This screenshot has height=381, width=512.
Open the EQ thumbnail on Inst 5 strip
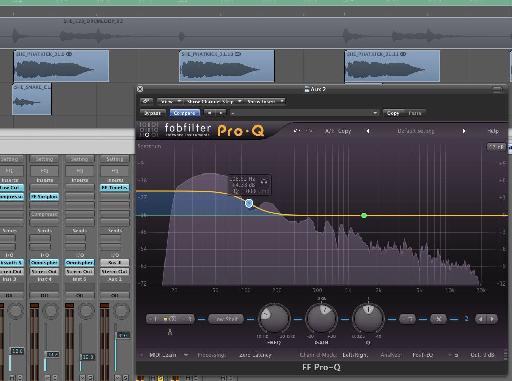click(79, 171)
